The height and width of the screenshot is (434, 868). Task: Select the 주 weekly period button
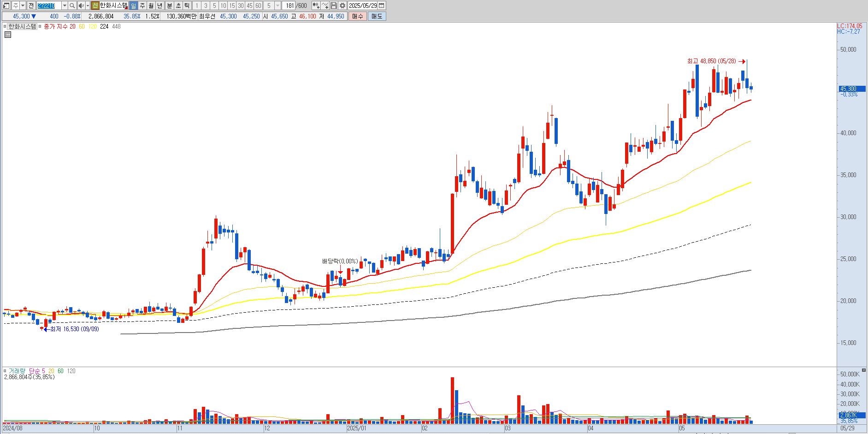pyautogui.click(x=142, y=6)
